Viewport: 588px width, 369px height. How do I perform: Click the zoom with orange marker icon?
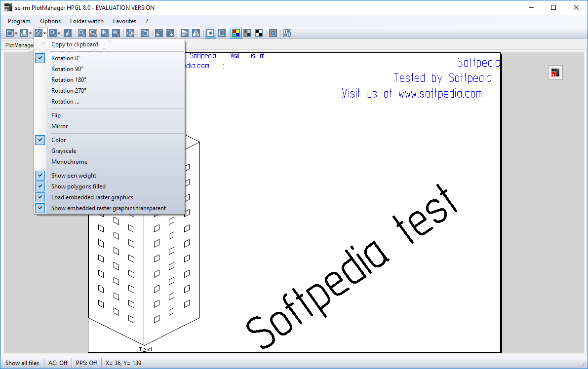(x=93, y=34)
